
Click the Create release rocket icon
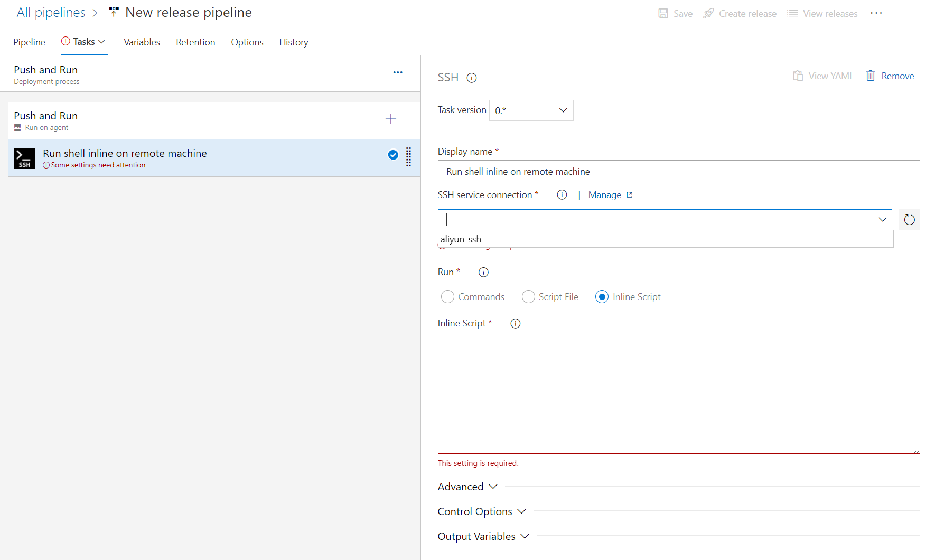click(x=707, y=13)
